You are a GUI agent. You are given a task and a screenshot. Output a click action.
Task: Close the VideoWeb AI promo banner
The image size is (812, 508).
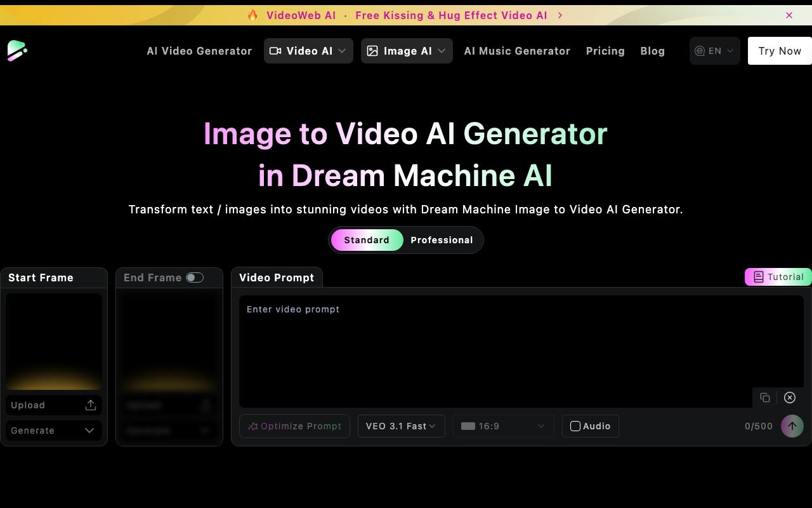tap(789, 15)
